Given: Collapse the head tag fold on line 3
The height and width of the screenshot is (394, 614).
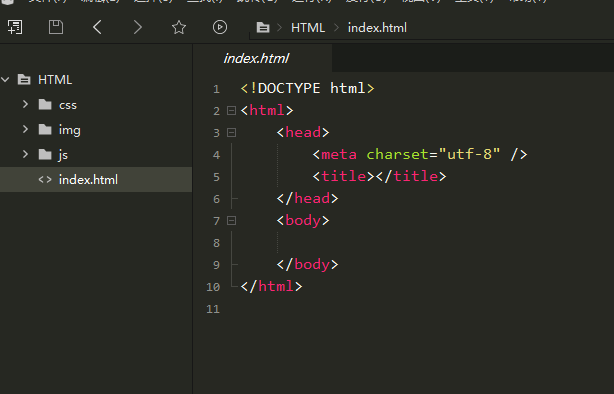Looking at the screenshot, I should point(231,133).
